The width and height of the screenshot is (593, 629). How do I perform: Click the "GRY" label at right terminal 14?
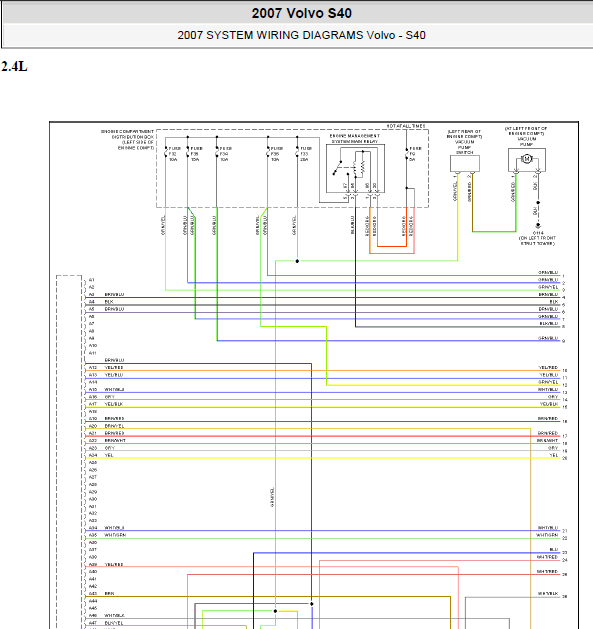(553, 397)
